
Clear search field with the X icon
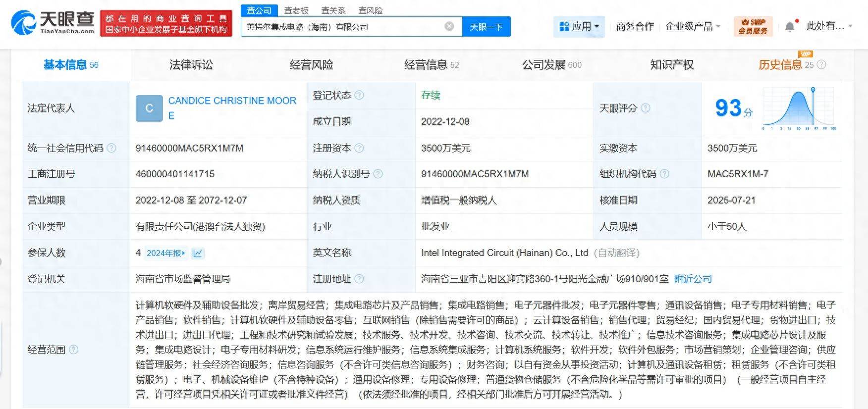coord(449,26)
